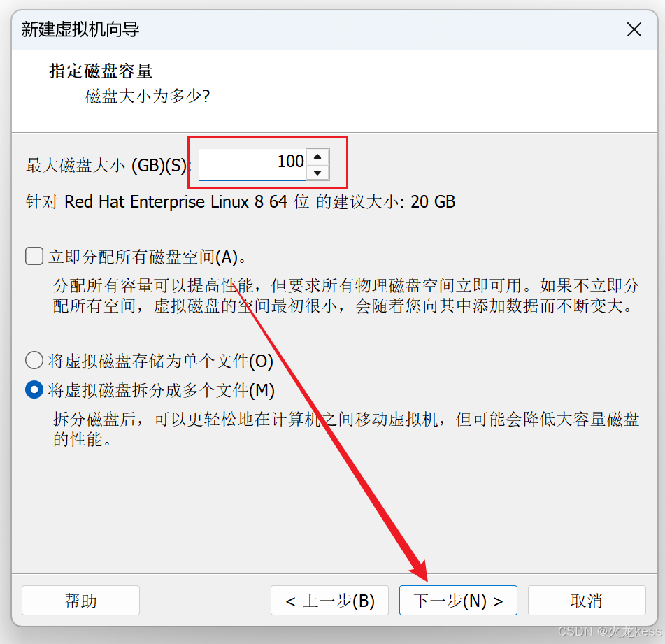Open the 帮助 help button
The image size is (665, 644).
[80, 600]
